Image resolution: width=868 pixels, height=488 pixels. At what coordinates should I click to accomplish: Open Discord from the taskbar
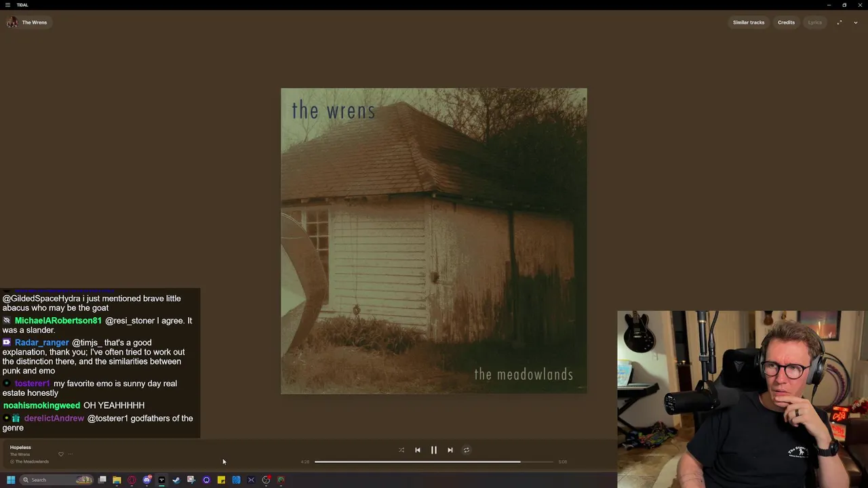[147, 480]
